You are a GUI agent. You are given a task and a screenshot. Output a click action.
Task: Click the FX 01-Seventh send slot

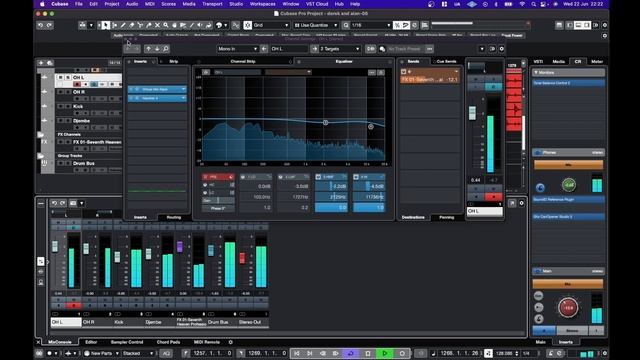coord(430,80)
